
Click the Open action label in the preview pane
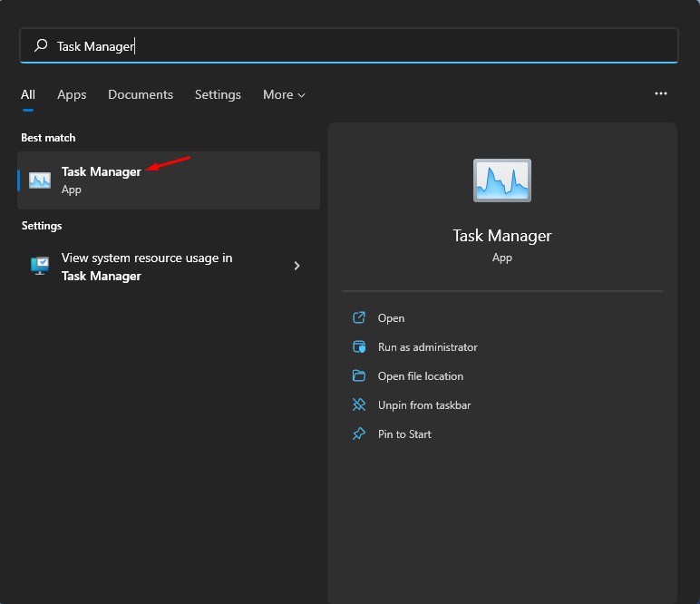click(x=392, y=318)
